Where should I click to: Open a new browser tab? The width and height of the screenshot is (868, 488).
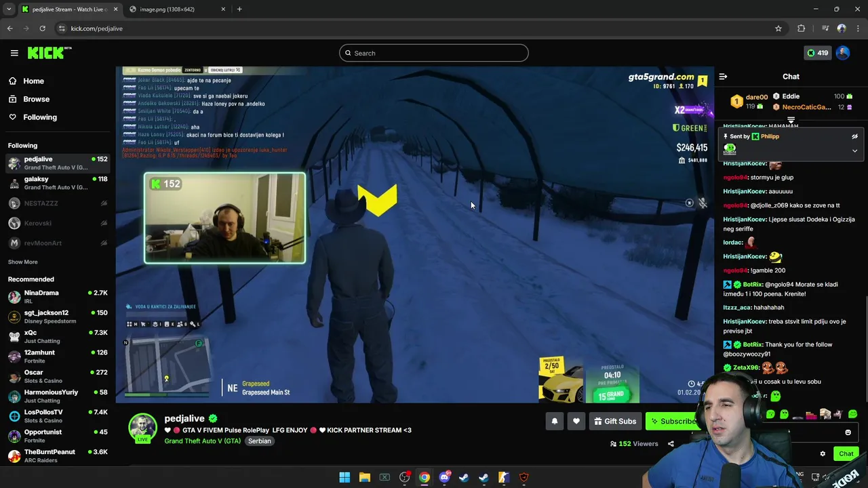coord(239,9)
